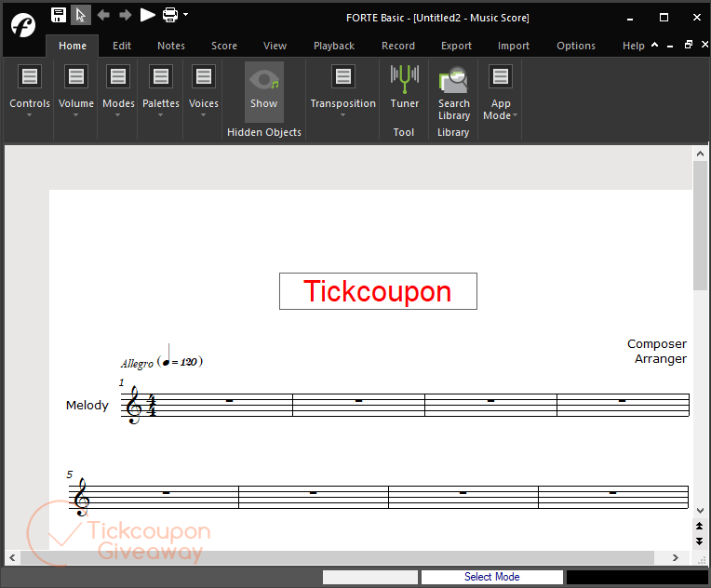
Task: Save the score with floppy disk icon
Action: (59, 15)
